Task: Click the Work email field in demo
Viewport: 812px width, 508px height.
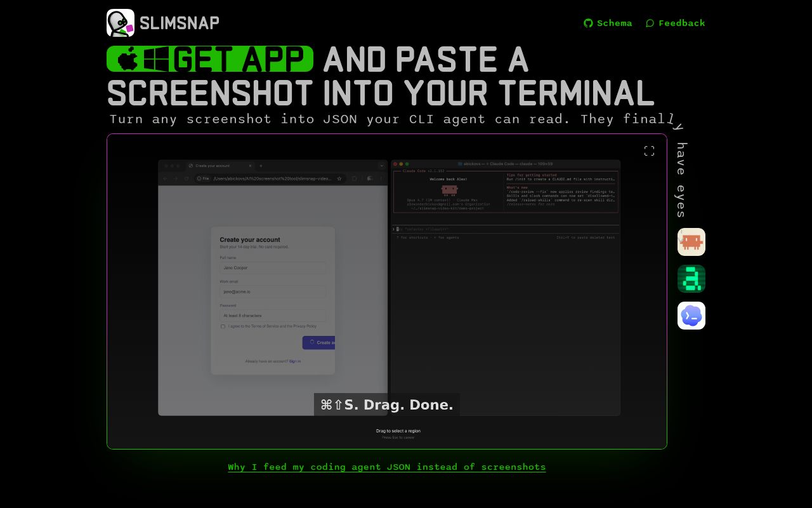Action: point(273,291)
